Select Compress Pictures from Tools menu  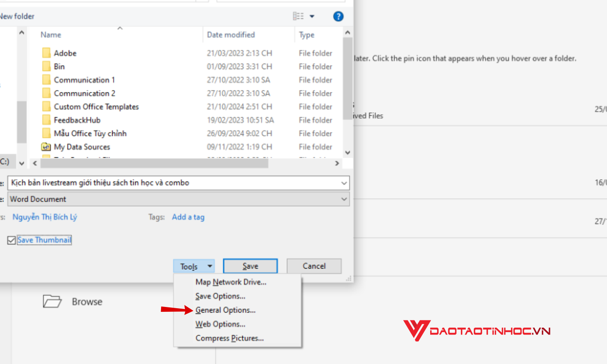[x=229, y=338]
